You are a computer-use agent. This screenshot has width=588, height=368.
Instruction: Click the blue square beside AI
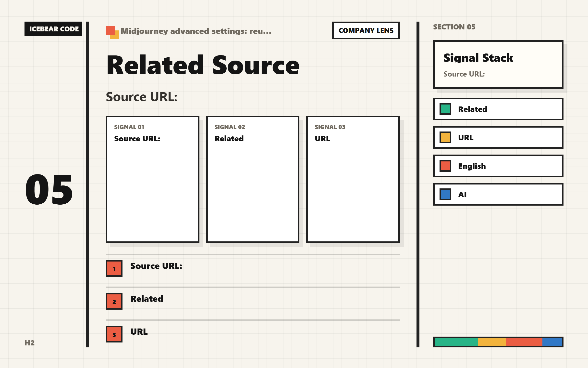click(445, 194)
